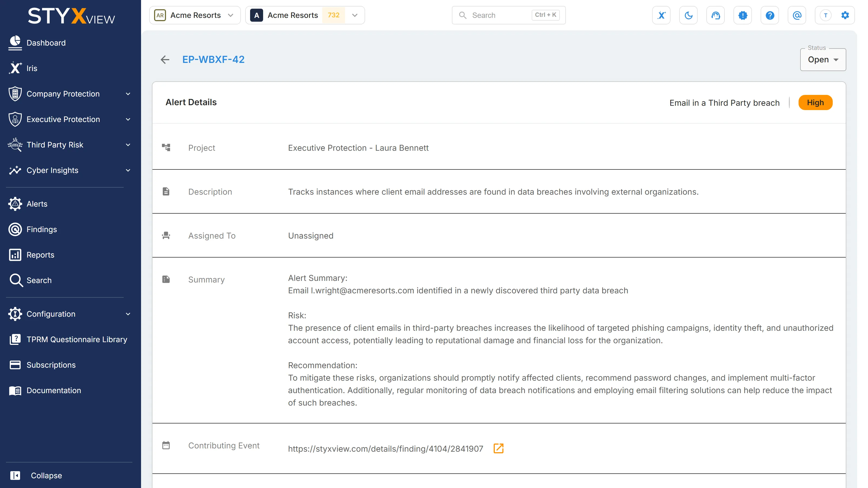Image resolution: width=868 pixels, height=488 pixels.
Task: Expand Executive Protection menu
Action: 71,119
